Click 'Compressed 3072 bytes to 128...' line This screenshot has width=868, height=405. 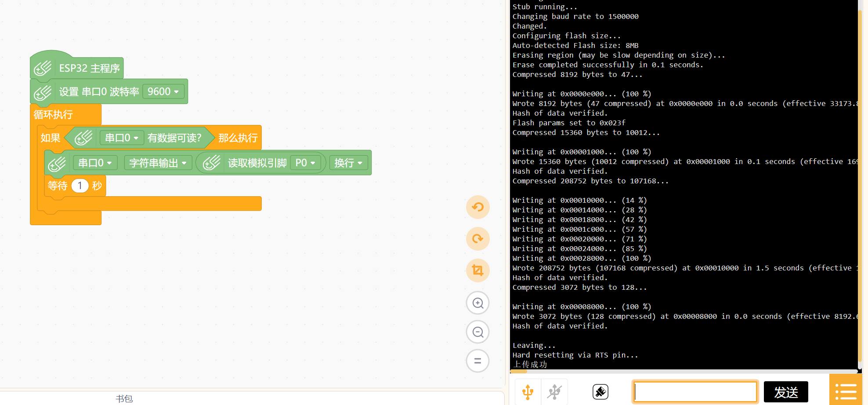pos(580,287)
